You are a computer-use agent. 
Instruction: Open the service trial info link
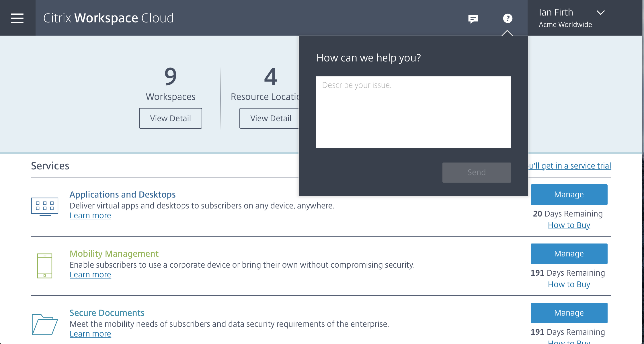tap(570, 166)
